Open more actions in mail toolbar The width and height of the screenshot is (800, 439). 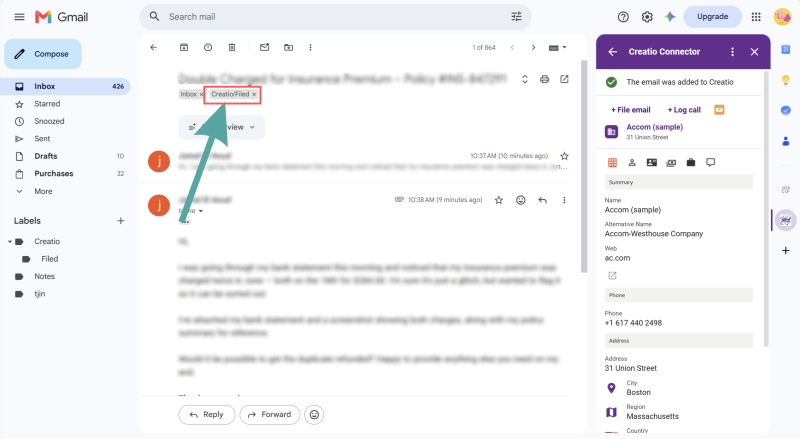click(310, 47)
